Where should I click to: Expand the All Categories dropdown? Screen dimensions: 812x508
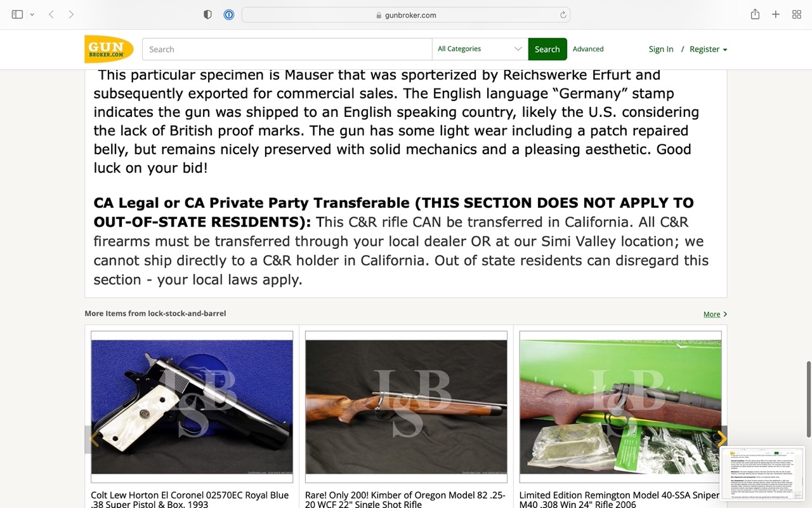point(480,49)
